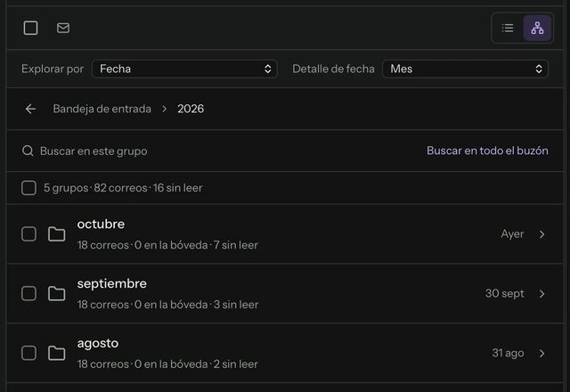Open the Explorar por Fecha dropdown
Screen dimensions: 570x392
point(184,69)
